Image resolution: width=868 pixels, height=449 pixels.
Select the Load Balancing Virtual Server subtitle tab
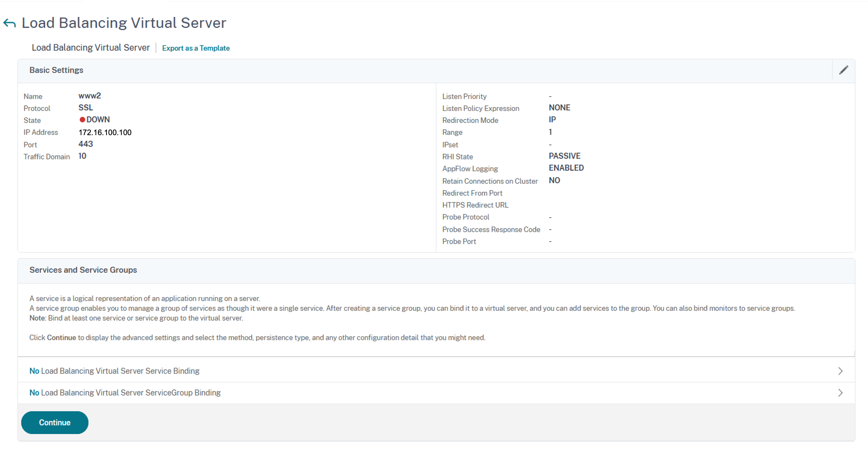point(91,48)
